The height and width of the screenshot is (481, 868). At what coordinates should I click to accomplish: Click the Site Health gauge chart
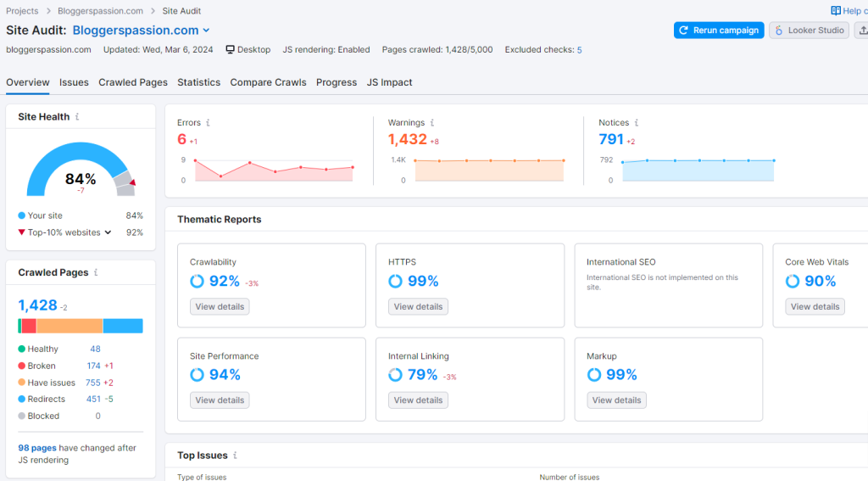pyautogui.click(x=81, y=169)
